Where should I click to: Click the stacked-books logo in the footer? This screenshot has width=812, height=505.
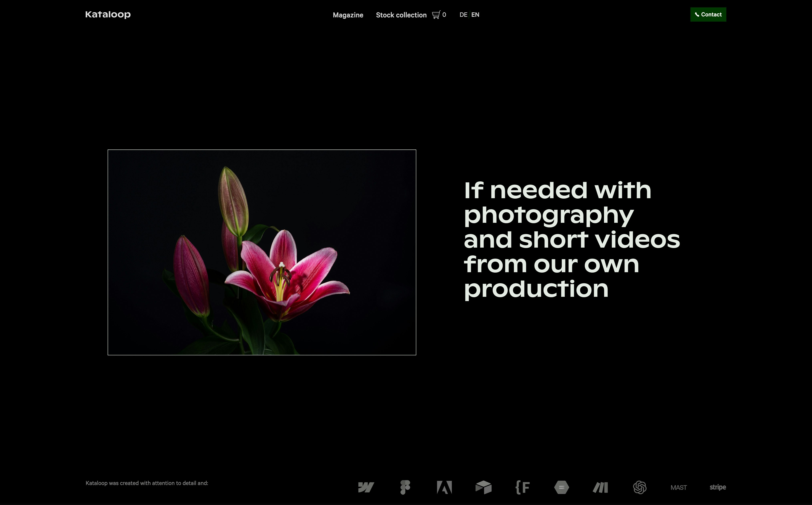(x=600, y=487)
